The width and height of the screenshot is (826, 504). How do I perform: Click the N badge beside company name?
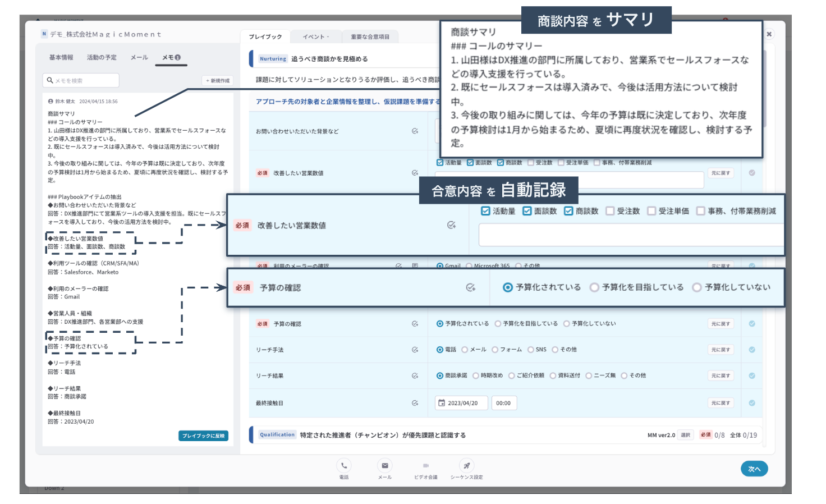click(44, 34)
